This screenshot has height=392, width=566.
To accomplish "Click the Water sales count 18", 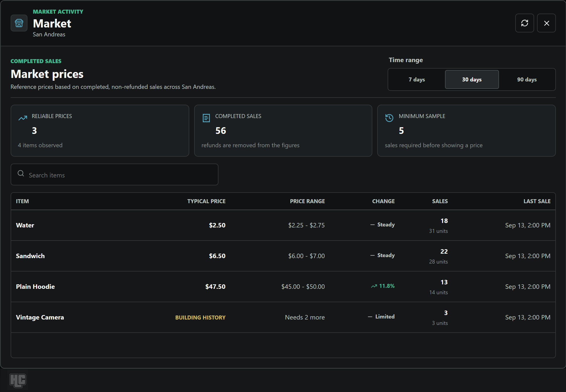I will coord(444,221).
